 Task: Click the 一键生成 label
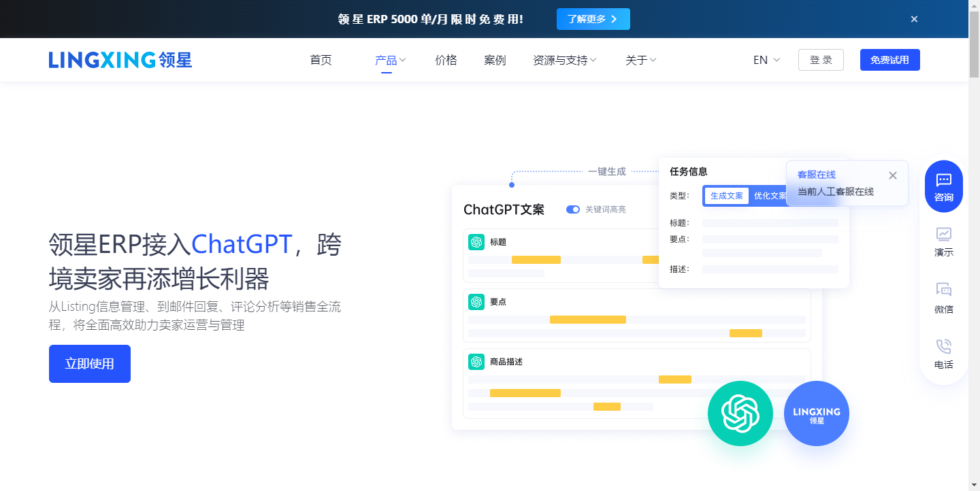click(607, 171)
